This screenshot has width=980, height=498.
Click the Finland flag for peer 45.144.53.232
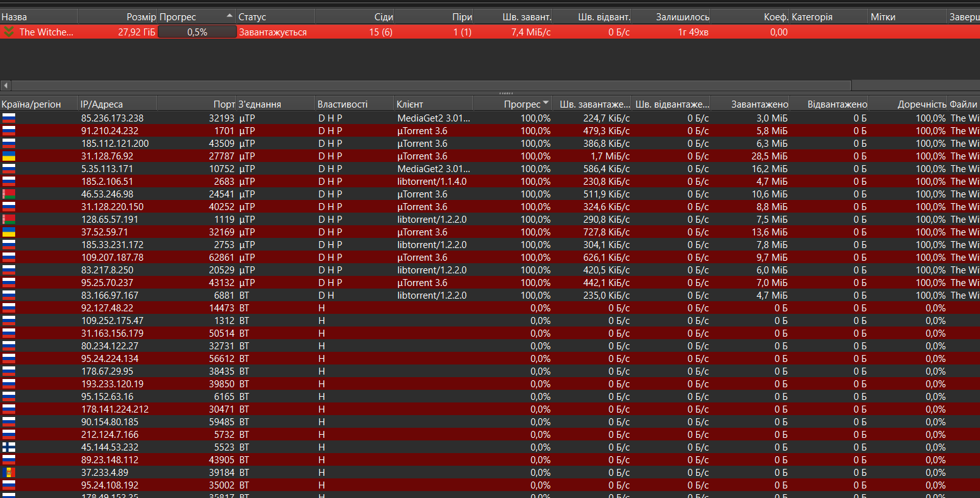[9, 447]
